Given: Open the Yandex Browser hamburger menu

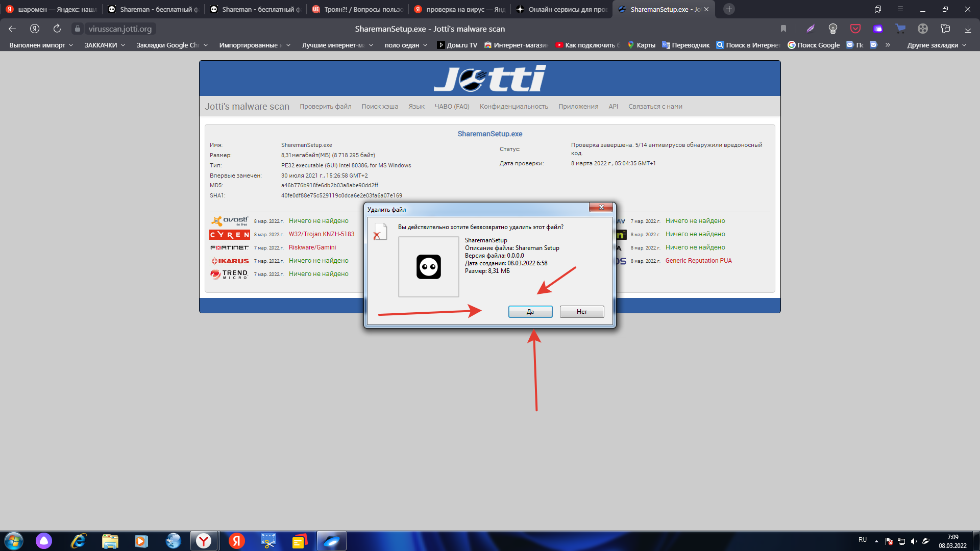Looking at the screenshot, I should [900, 9].
